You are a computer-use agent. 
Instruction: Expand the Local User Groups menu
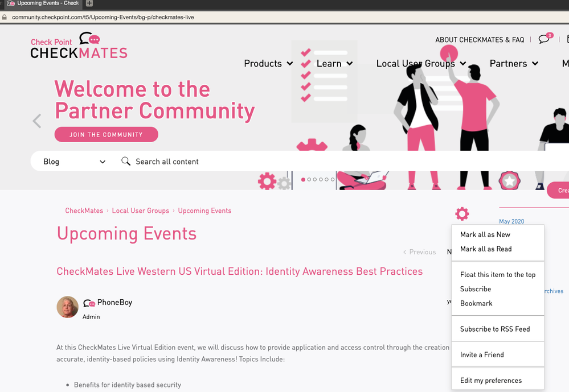pyautogui.click(x=421, y=64)
